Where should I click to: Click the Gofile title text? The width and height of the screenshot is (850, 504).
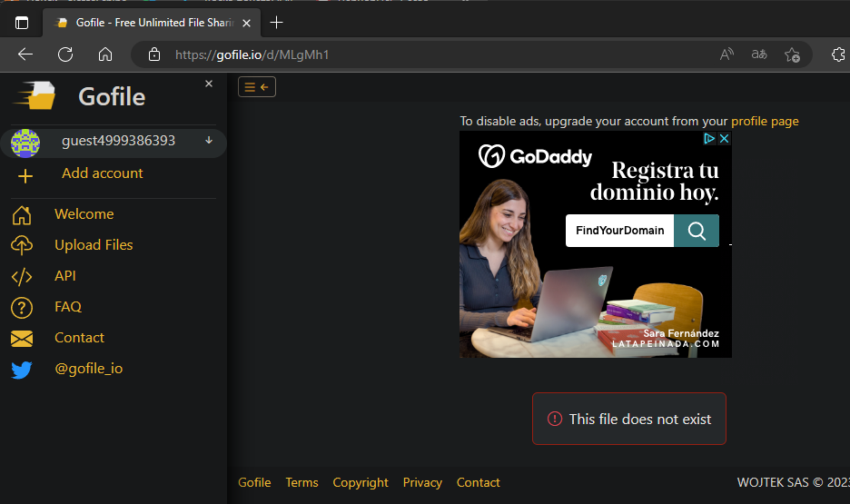click(x=112, y=97)
